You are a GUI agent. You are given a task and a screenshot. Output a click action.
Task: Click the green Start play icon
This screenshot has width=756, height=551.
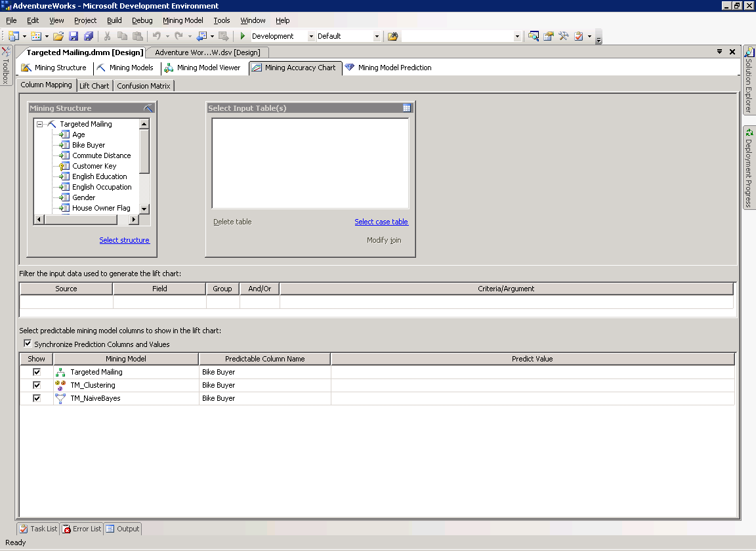[x=243, y=36]
